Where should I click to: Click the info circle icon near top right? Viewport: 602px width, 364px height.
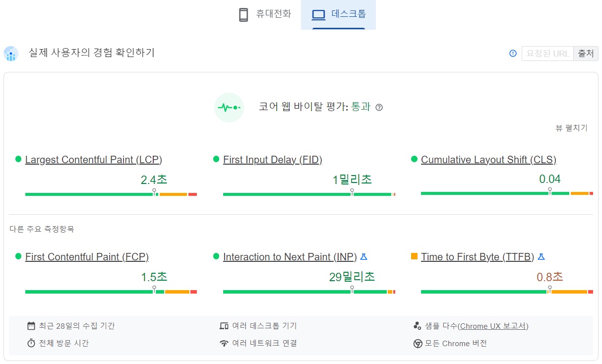click(x=512, y=53)
